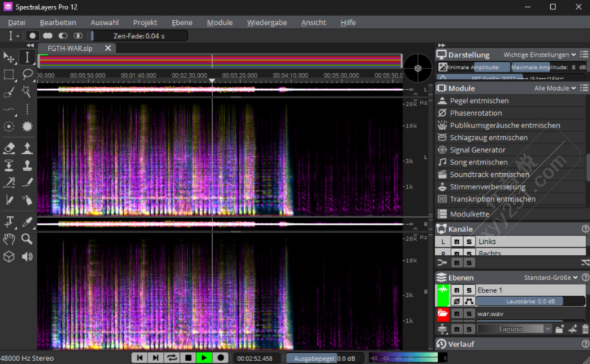The width and height of the screenshot is (590, 364).
Task: Open the tool options arrow in toolbar
Action: 18,36
